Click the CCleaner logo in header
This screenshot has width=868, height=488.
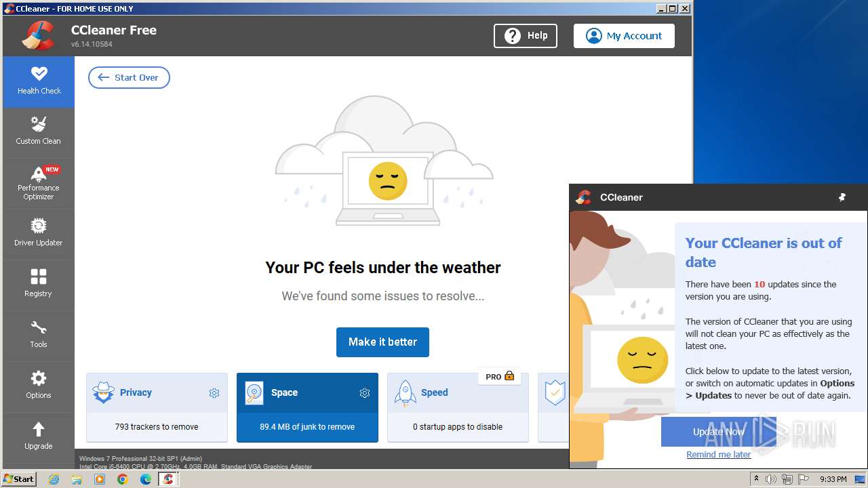point(38,36)
